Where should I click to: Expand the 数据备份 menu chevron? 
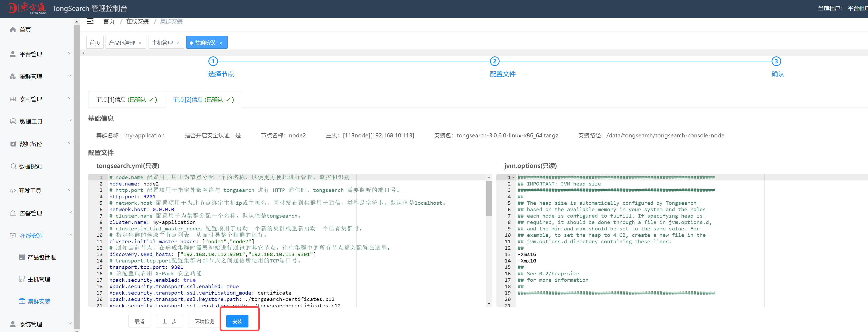click(70, 143)
